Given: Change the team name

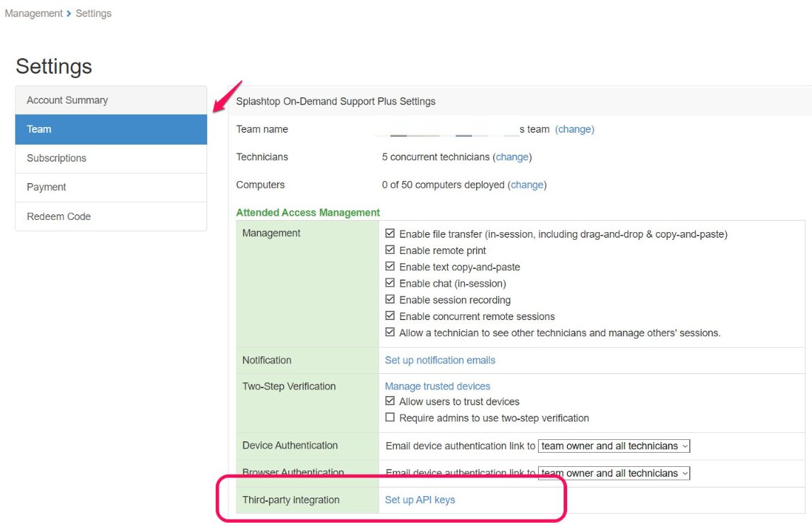Looking at the screenshot, I should point(575,129).
